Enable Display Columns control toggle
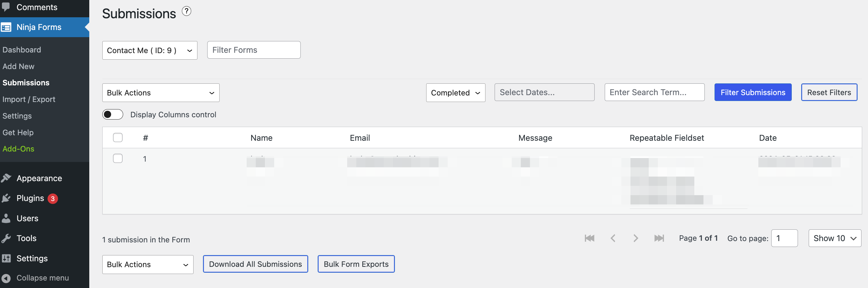868x288 pixels. (x=112, y=115)
